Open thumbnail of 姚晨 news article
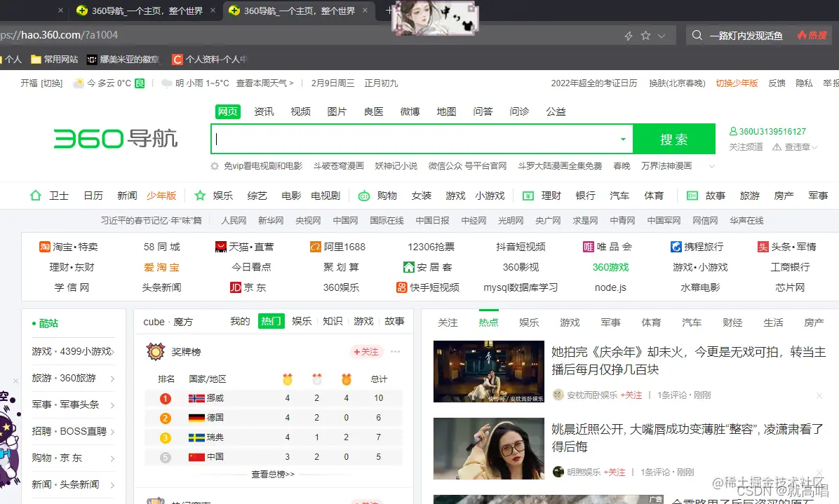Screen dimensions: 839x504 tap(488, 449)
